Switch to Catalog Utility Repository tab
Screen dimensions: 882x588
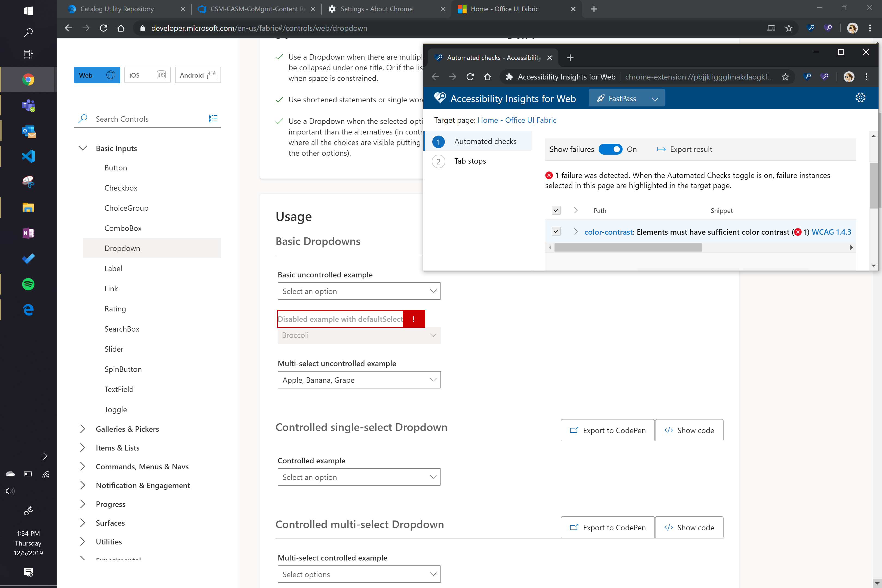pos(117,9)
